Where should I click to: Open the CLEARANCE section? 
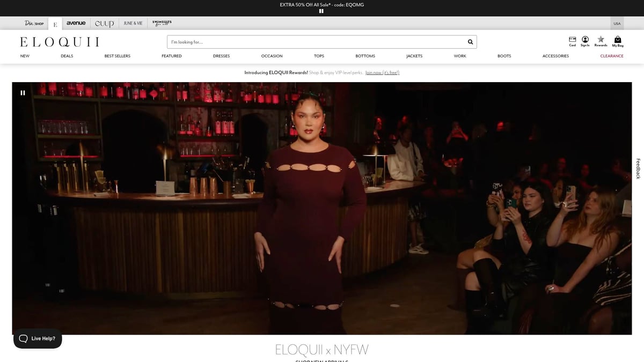[x=611, y=56]
